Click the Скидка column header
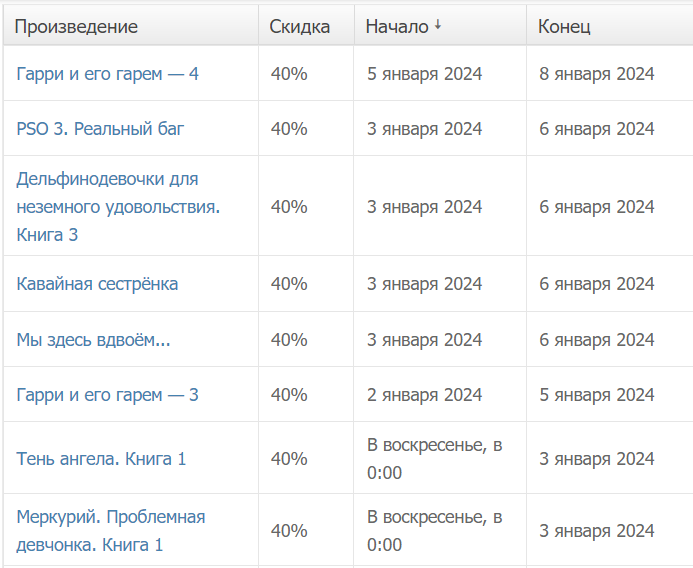This screenshot has width=693, height=568. pos(299,26)
